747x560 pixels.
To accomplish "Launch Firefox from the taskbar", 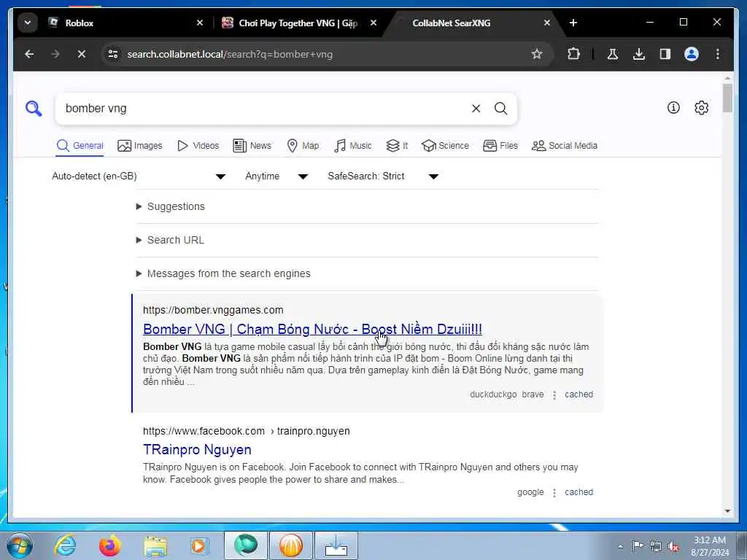I will (109, 545).
